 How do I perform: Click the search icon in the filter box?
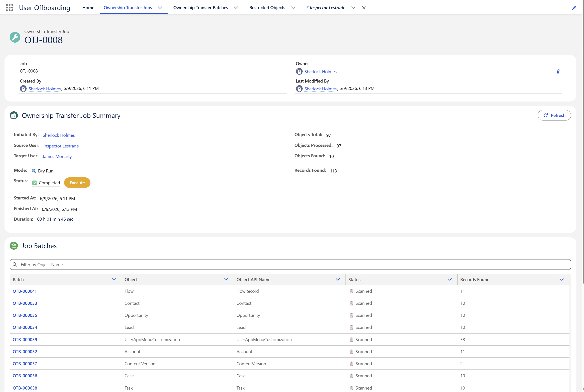(15, 265)
